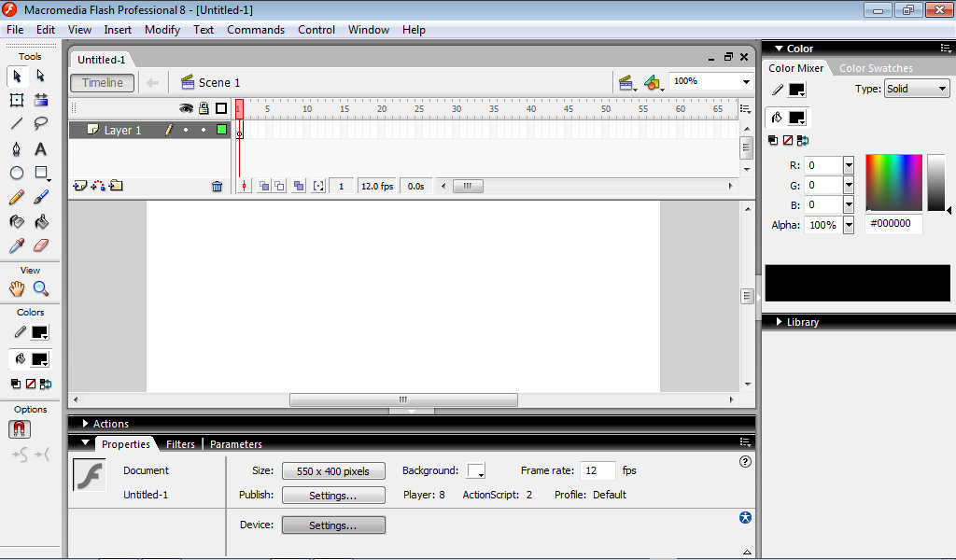Select the Zoom magnifier tool

point(41,288)
